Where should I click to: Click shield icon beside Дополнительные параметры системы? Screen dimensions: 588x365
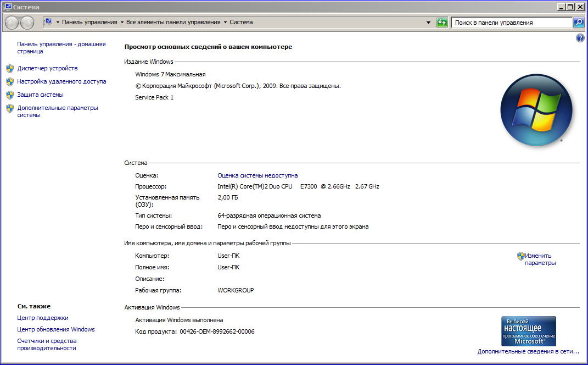[10, 108]
